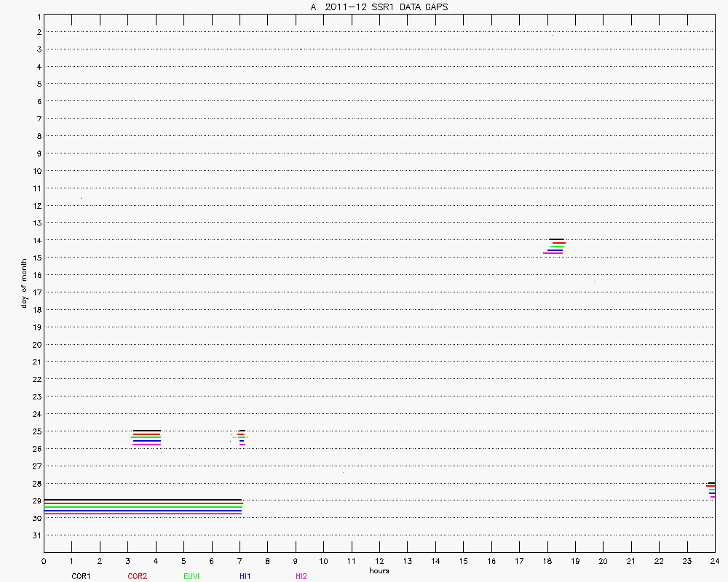728x582 pixels.
Task: Select the red COR2 legend label
Action: [137, 576]
